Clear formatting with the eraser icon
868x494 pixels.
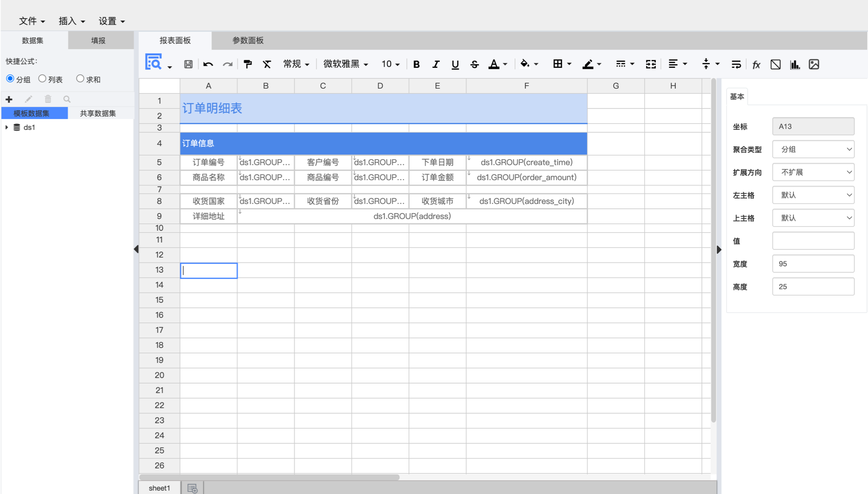267,64
